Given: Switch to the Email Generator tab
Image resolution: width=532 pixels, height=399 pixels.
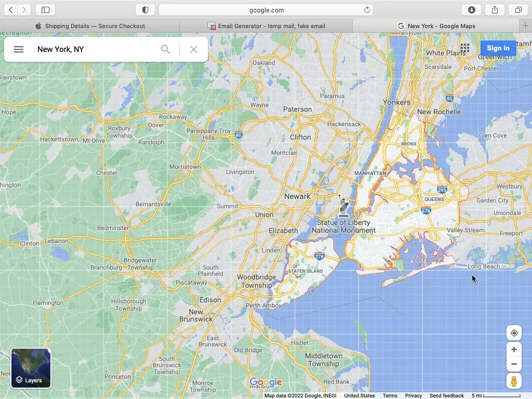Looking at the screenshot, I should pyautogui.click(x=266, y=26).
